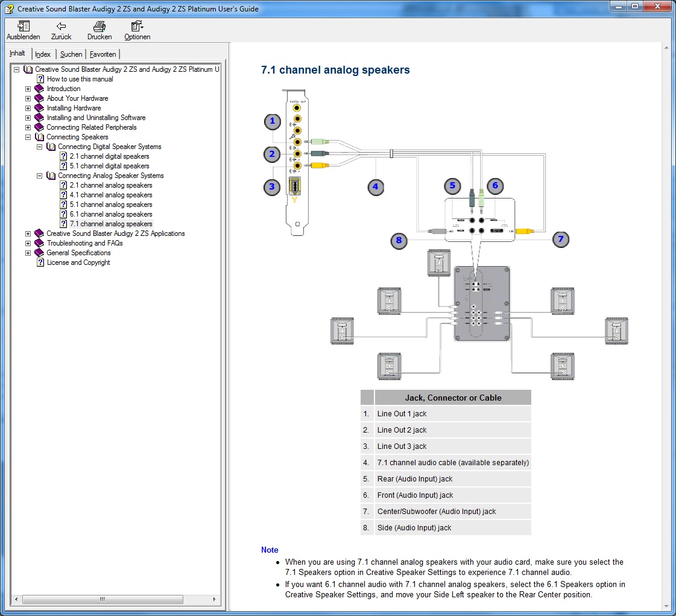
Task: Click the 'Line Out 1 jack' table cell
Action: [x=453, y=414]
